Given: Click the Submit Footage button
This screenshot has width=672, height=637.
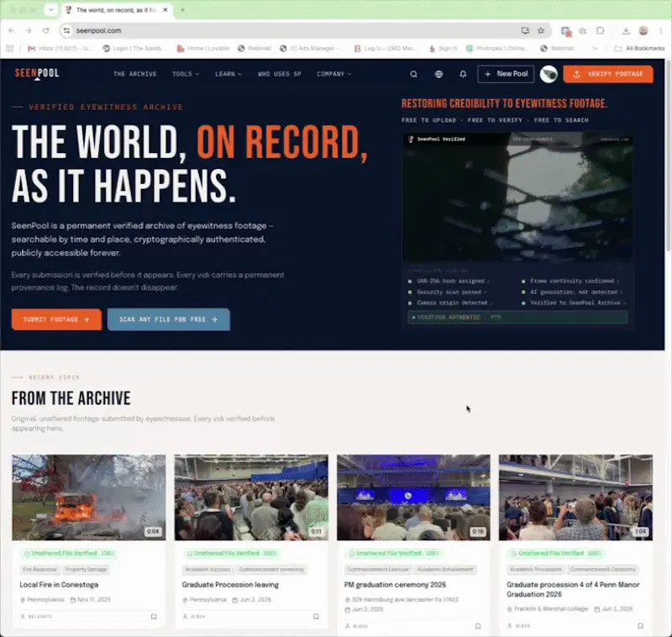Looking at the screenshot, I should [x=56, y=319].
